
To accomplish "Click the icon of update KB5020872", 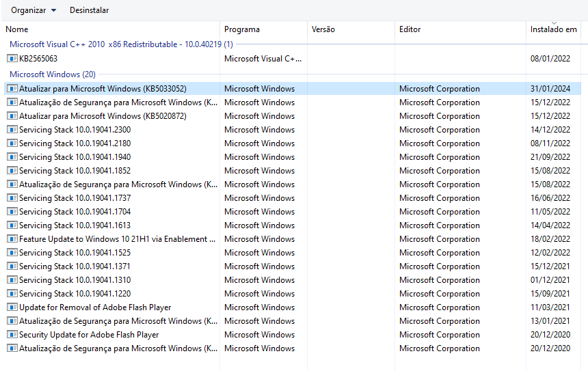I will tap(12, 115).
